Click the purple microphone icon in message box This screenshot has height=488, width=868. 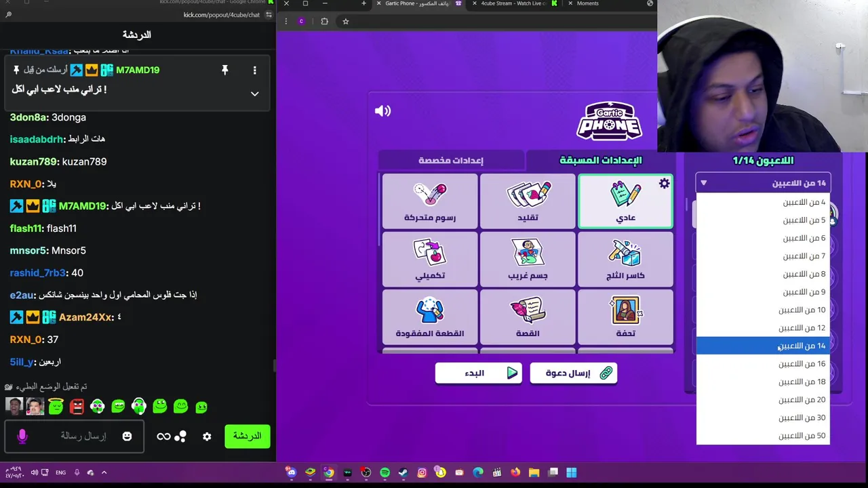22,436
